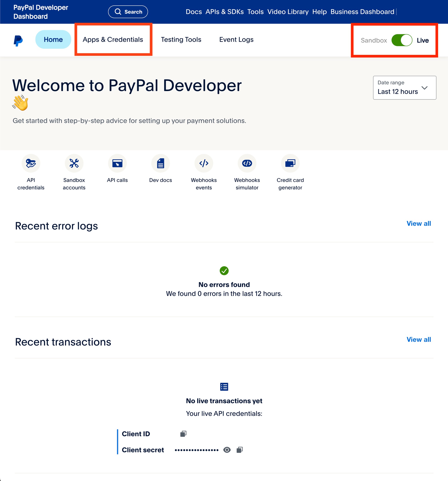448x481 pixels.
Task: Open Help in the top navigation
Action: click(319, 12)
